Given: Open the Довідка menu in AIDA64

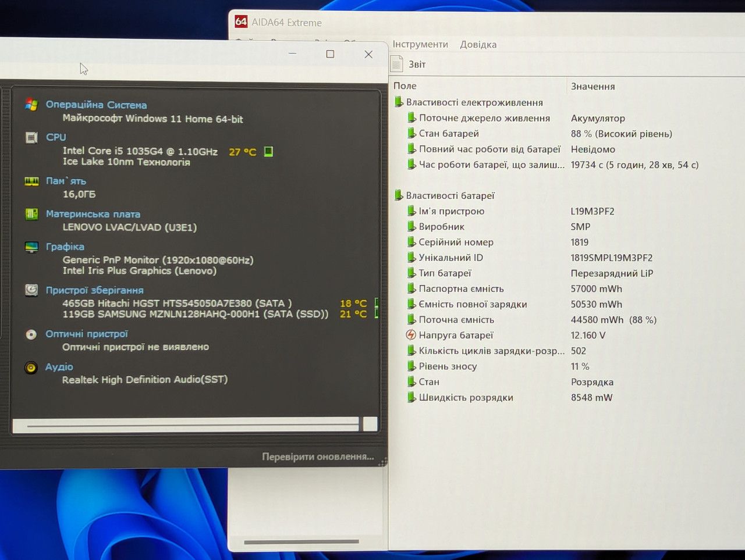Looking at the screenshot, I should click(478, 44).
